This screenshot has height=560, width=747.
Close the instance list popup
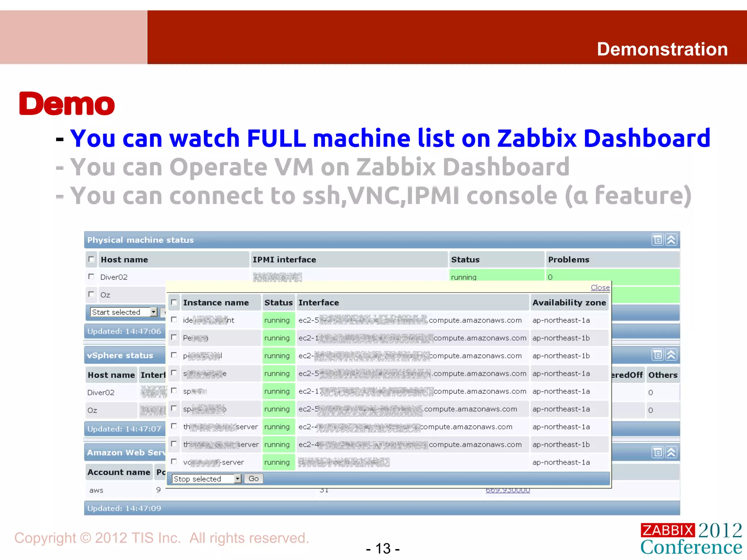[x=600, y=287]
